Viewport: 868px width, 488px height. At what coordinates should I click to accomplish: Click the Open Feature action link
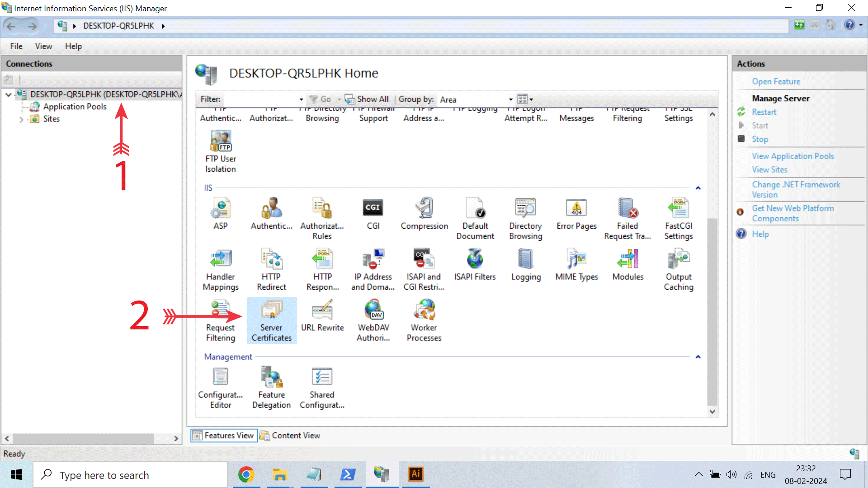(776, 82)
